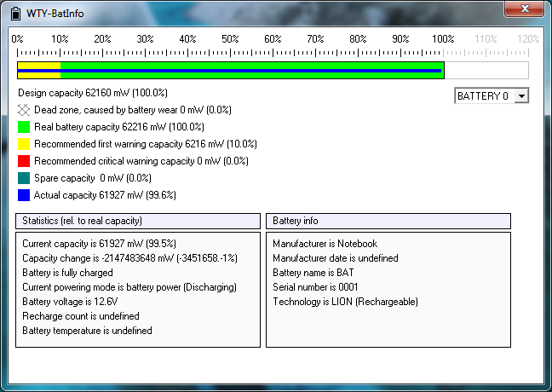Click the yellow first warning capacity swatch
This screenshot has height=392, width=552.
coord(24,144)
